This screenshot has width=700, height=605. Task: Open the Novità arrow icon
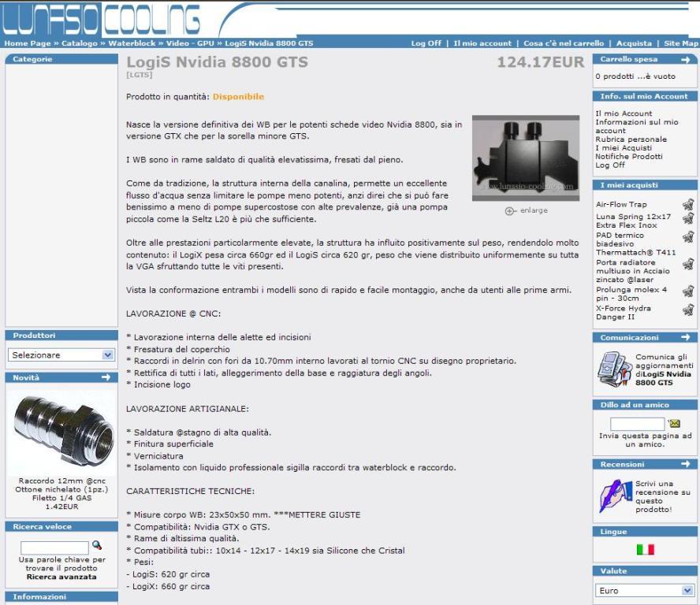[106, 377]
